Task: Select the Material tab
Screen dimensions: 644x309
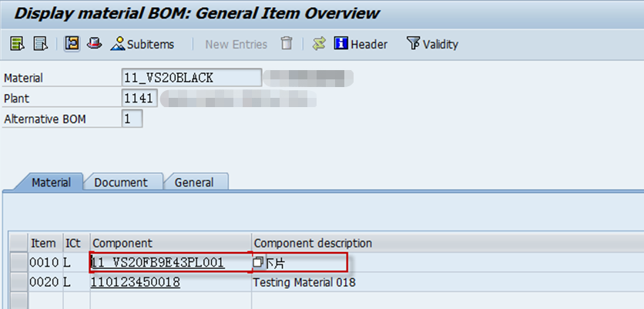Action: [51, 183]
